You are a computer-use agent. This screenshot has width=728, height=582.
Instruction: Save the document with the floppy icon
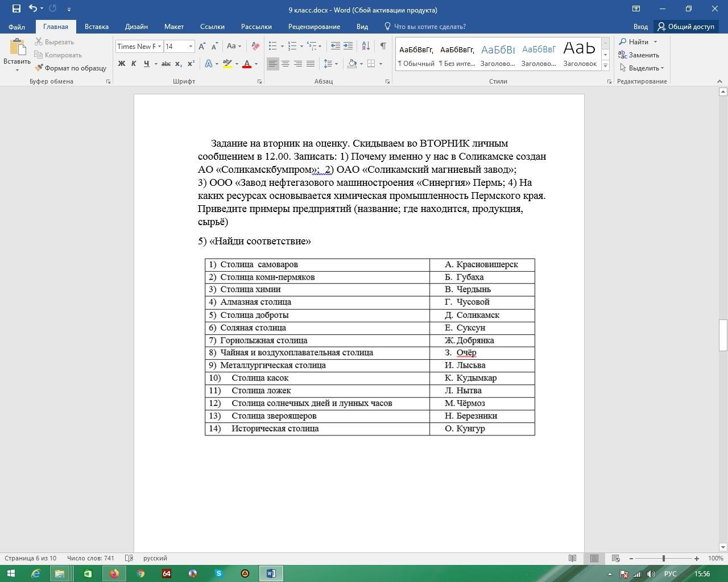[x=16, y=9]
